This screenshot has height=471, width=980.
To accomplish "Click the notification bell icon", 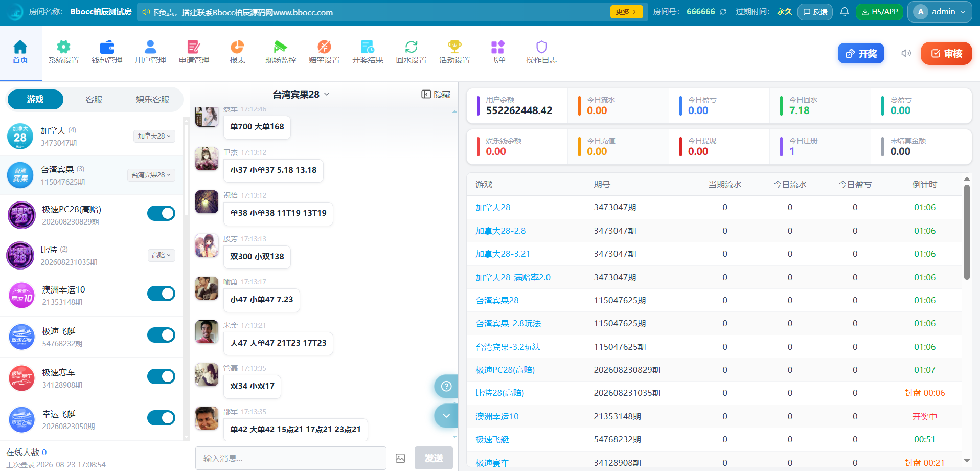I will (x=845, y=12).
